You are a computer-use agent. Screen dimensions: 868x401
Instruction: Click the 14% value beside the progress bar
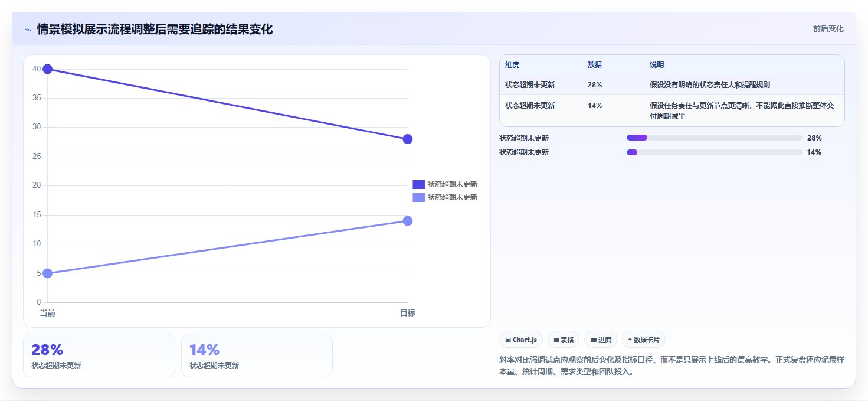(814, 152)
